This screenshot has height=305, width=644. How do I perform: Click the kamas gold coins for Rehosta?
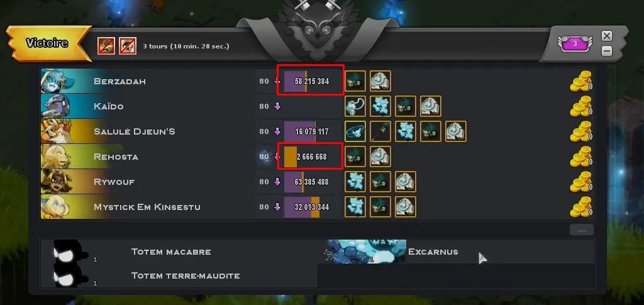(x=580, y=157)
